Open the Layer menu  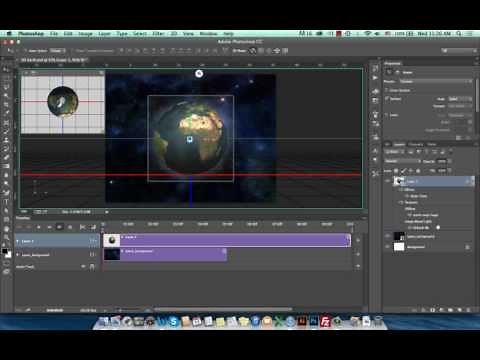click(x=104, y=34)
